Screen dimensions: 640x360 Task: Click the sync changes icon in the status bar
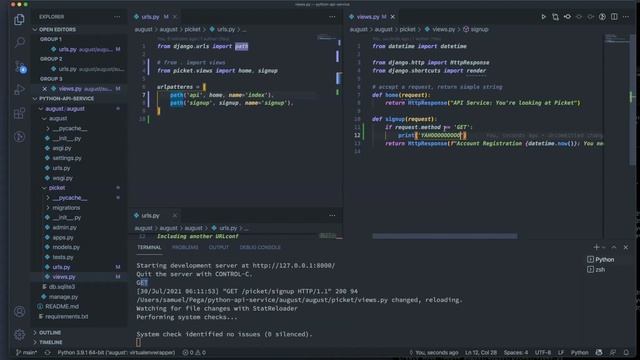(x=47, y=352)
